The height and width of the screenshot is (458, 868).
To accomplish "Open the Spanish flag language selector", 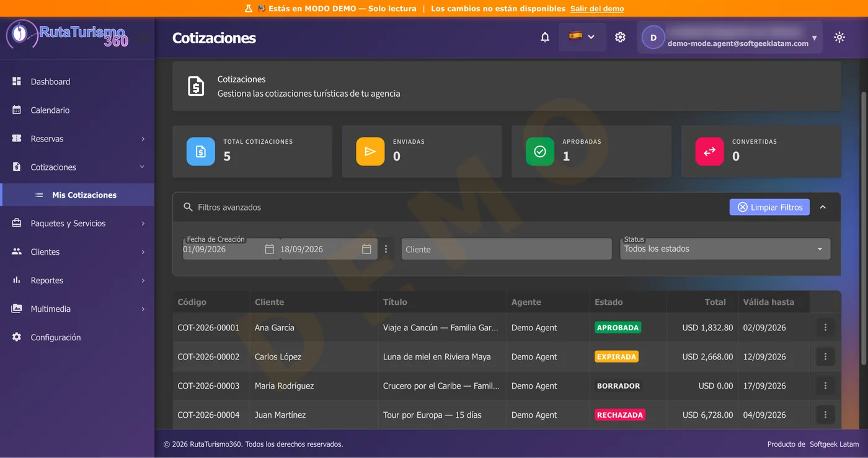I will pos(582,37).
